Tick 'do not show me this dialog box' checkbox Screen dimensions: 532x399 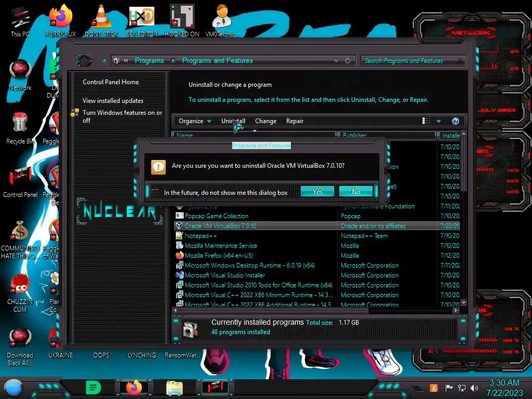point(155,193)
